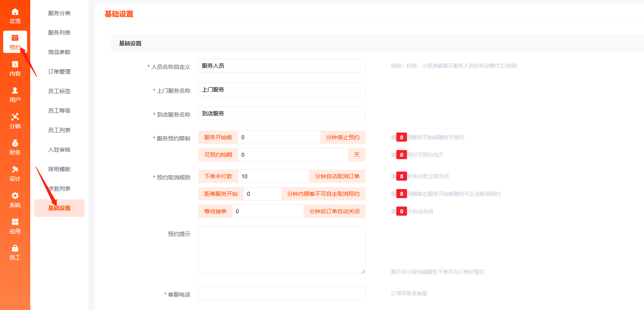The image size is (644, 310).
Task: Click the 预约提示 text area
Action: point(282,250)
